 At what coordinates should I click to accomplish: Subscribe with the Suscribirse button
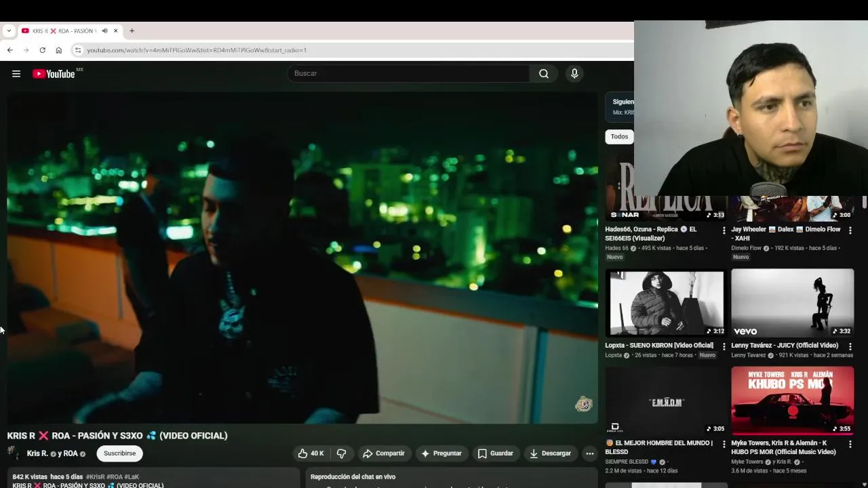pos(119,453)
